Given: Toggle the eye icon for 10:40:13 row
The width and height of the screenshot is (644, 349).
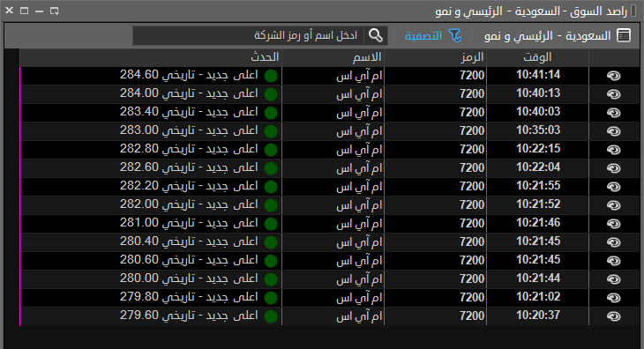Looking at the screenshot, I should click(614, 94).
